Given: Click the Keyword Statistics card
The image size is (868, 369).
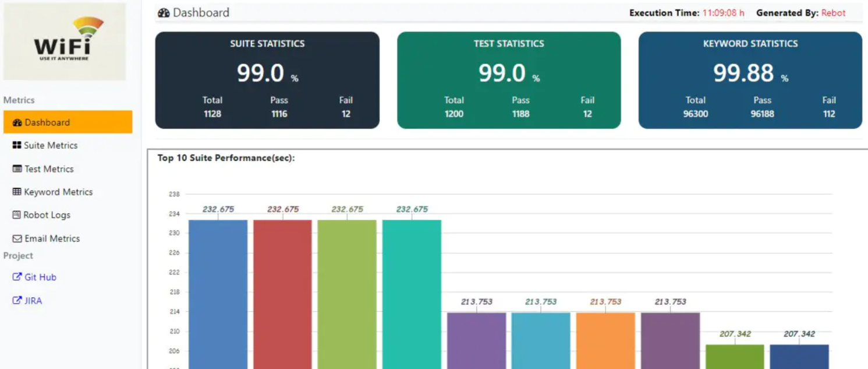Looking at the screenshot, I should coord(750,79).
